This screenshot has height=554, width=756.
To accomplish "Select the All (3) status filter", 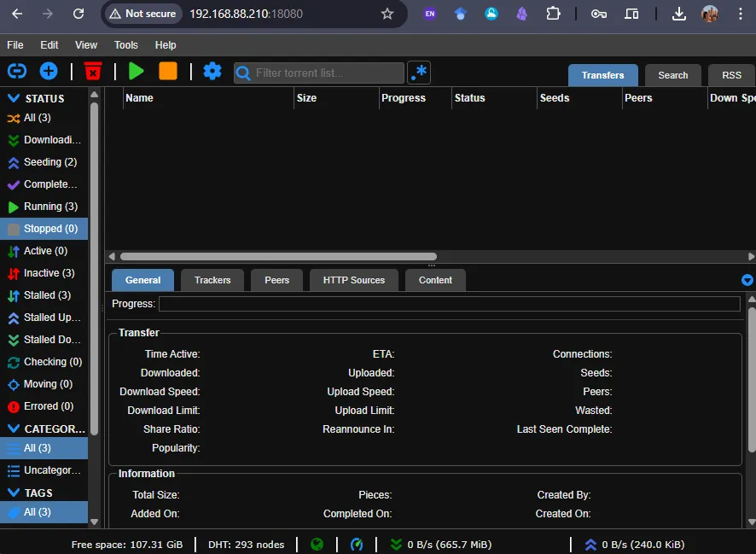I will [44, 118].
